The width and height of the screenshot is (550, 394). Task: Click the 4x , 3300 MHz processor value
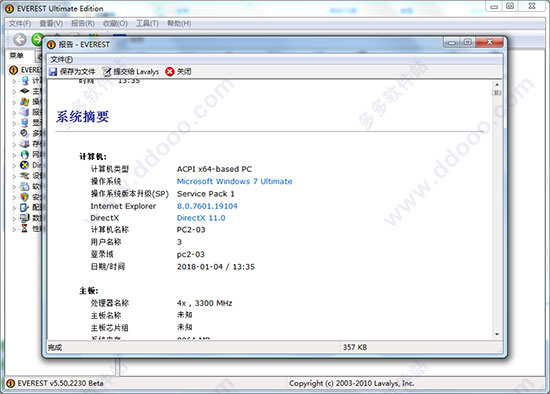[x=204, y=303]
